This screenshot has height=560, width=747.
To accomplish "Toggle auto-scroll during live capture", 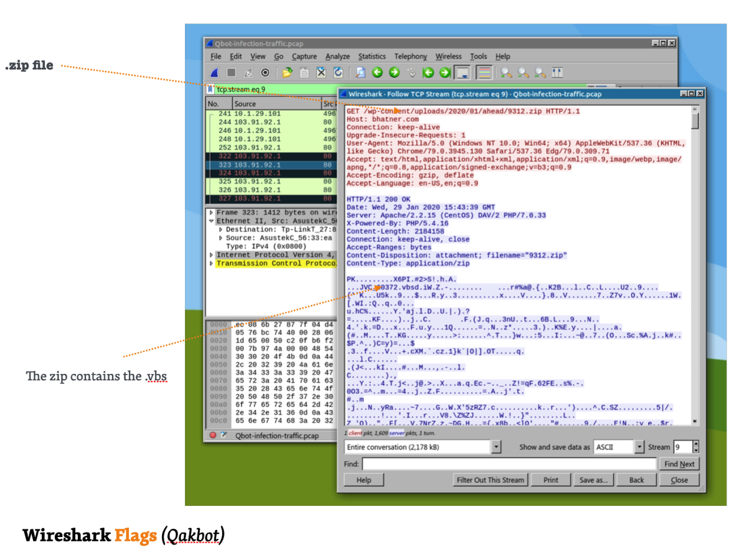I will click(462, 73).
